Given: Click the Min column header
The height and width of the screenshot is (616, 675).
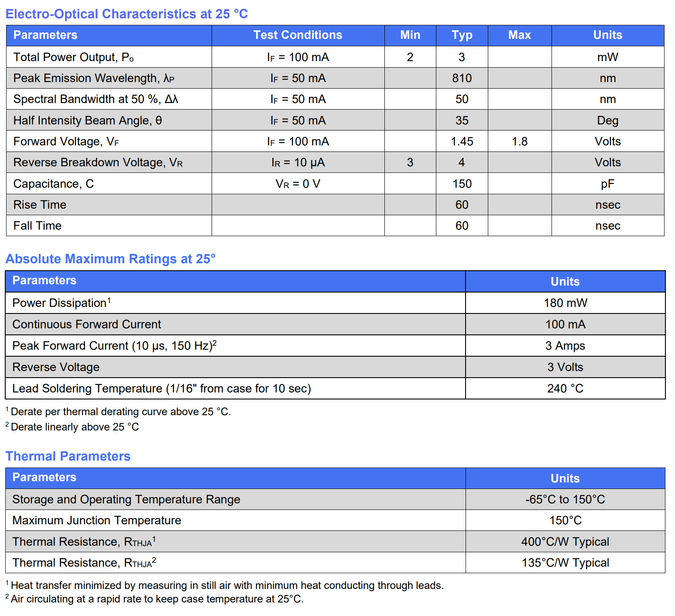Looking at the screenshot, I should click(410, 35).
